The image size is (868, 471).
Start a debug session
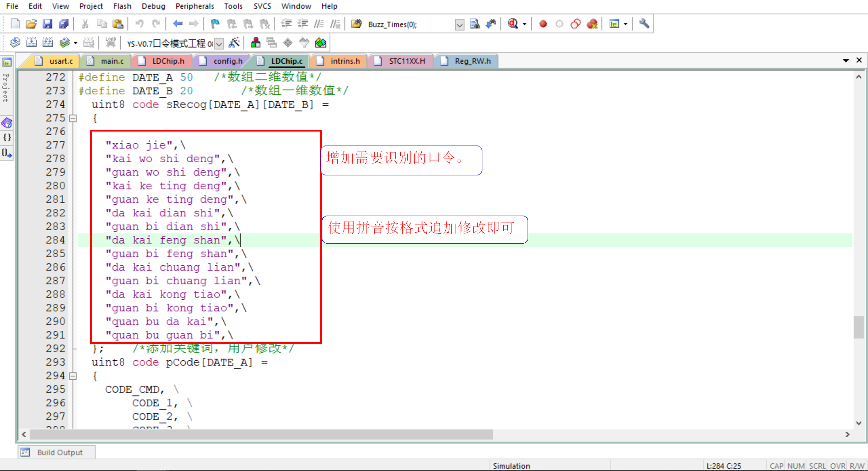point(513,24)
